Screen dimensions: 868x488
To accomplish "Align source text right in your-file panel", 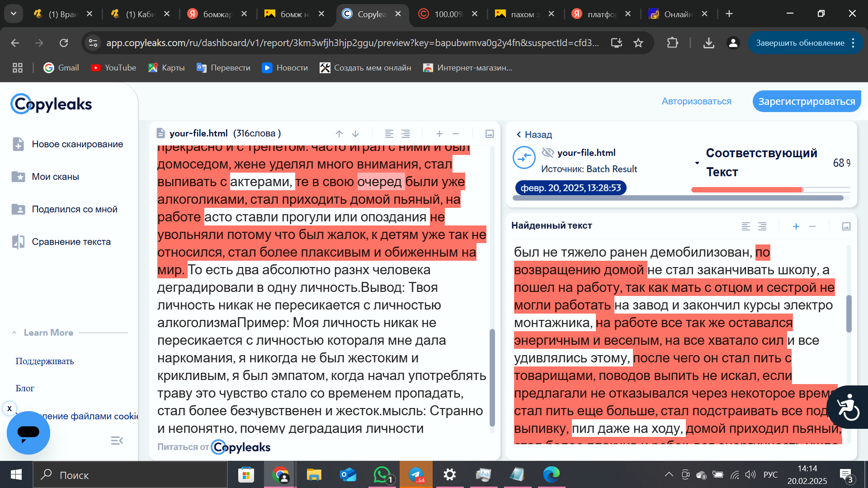I will tap(406, 134).
